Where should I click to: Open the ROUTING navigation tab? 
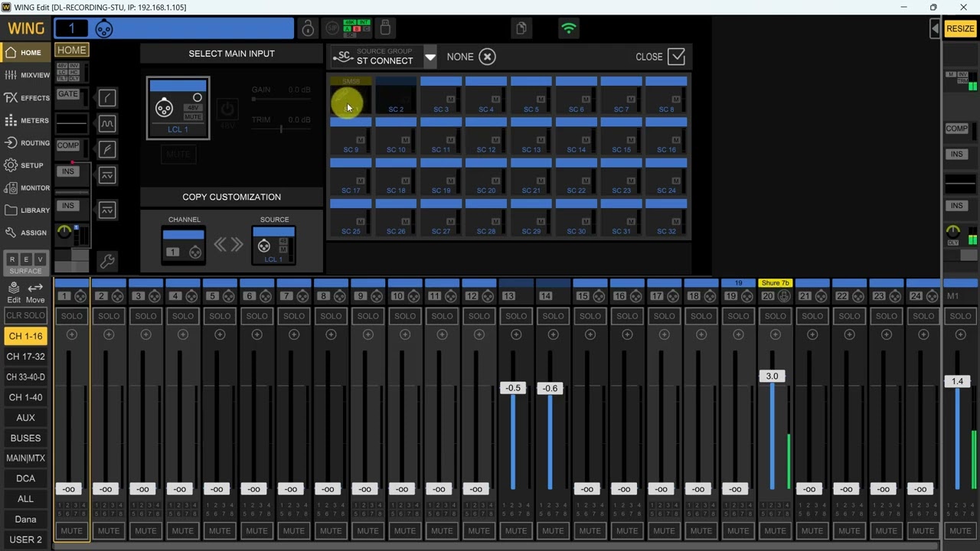[26, 143]
